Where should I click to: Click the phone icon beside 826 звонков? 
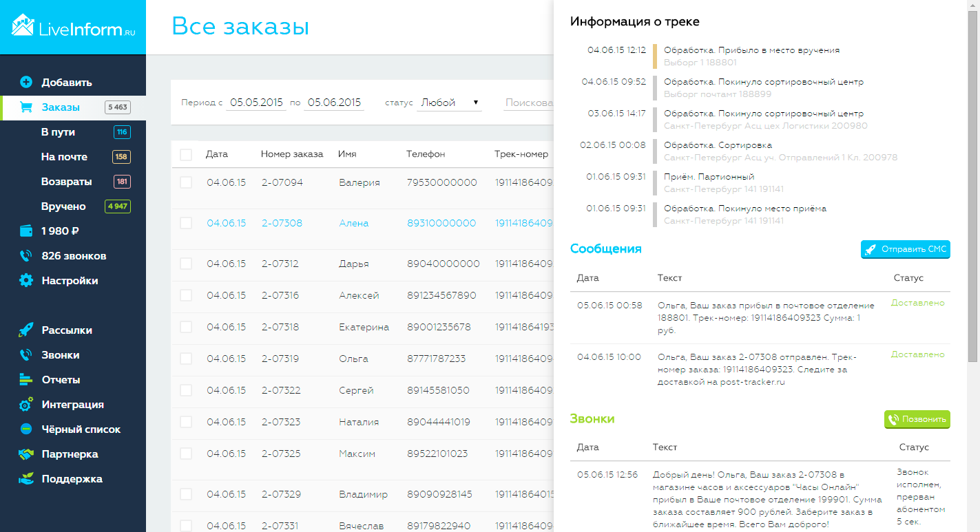pyautogui.click(x=26, y=255)
